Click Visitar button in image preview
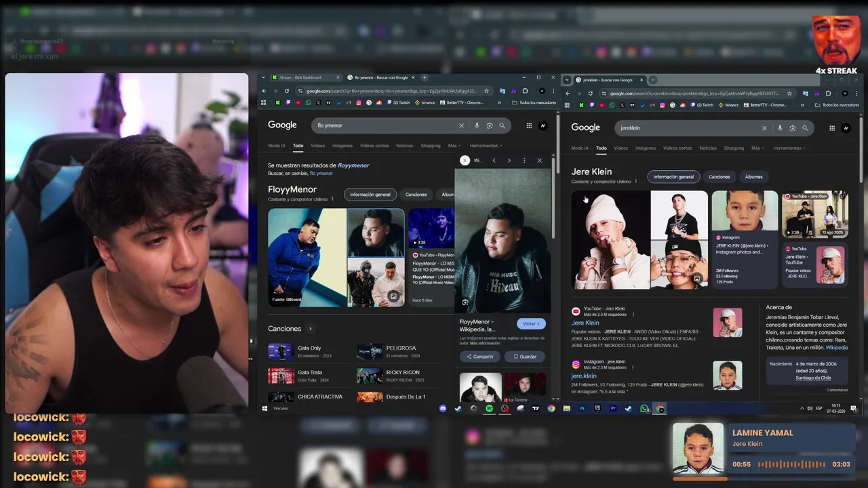Image resolution: width=868 pixels, height=488 pixels. pos(531,324)
